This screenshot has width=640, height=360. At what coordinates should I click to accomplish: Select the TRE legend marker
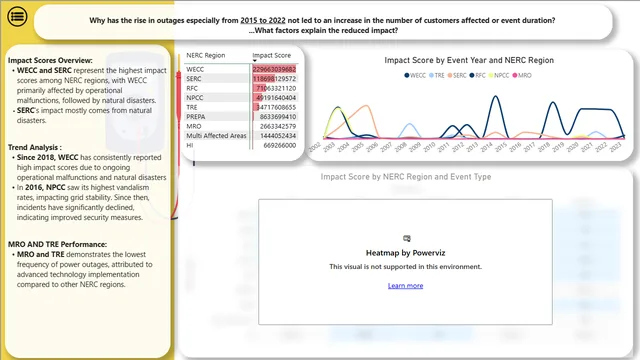(431, 76)
